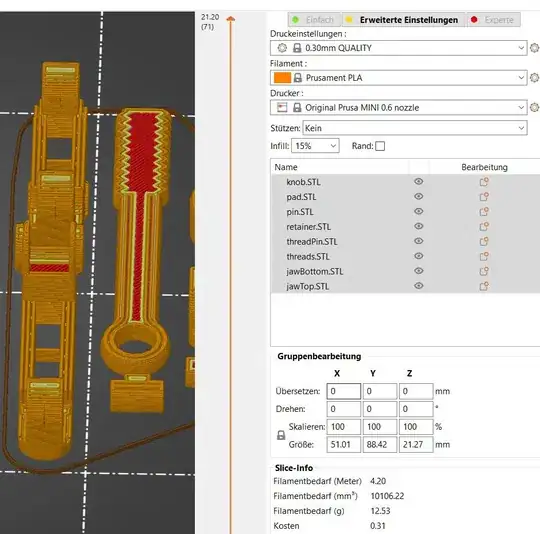Click the Übersetzen X input field
The width and height of the screenshot is (540, 534).
pyautogui.click(x=343, y=391)
